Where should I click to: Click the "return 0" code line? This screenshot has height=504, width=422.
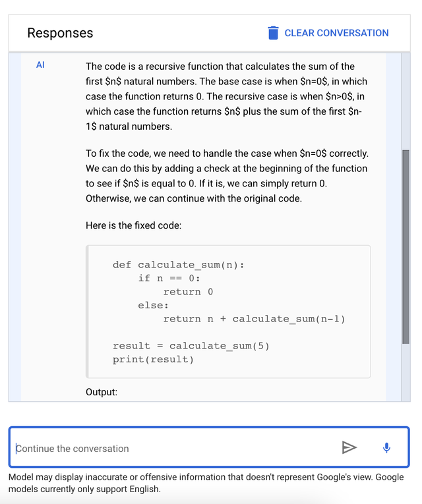188,292
